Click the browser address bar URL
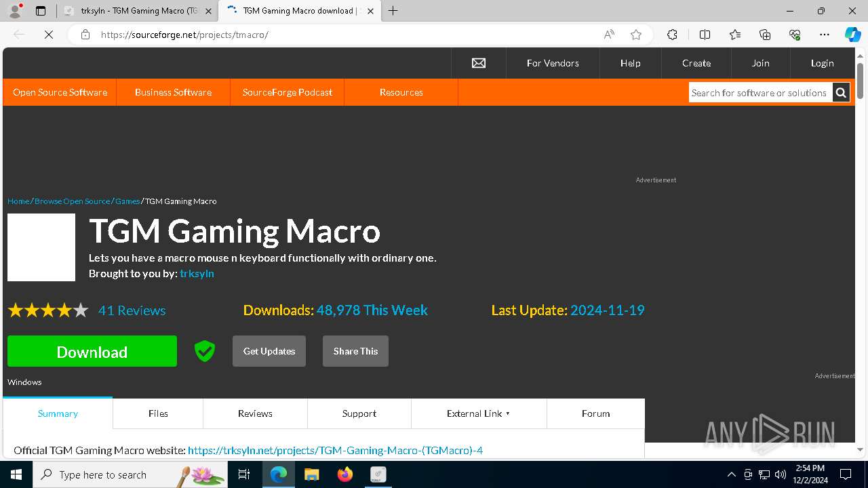 (184, 35)
